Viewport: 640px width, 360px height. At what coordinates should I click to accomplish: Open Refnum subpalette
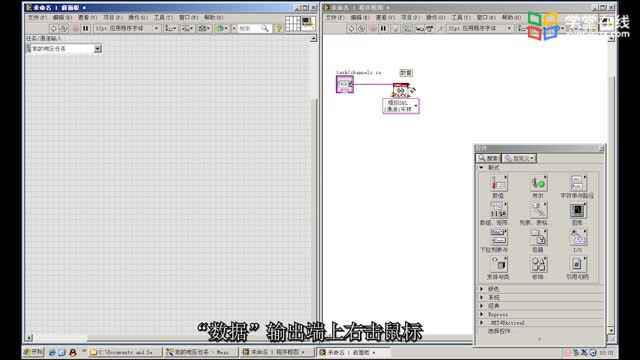577,264
